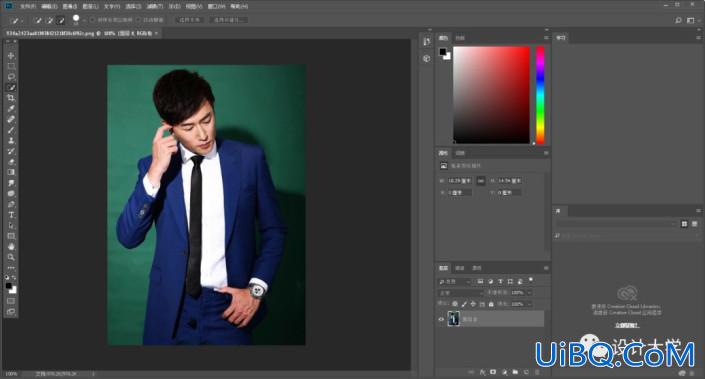Open the Filter (T) menu

pyautogui.click(x=154, y=6)
